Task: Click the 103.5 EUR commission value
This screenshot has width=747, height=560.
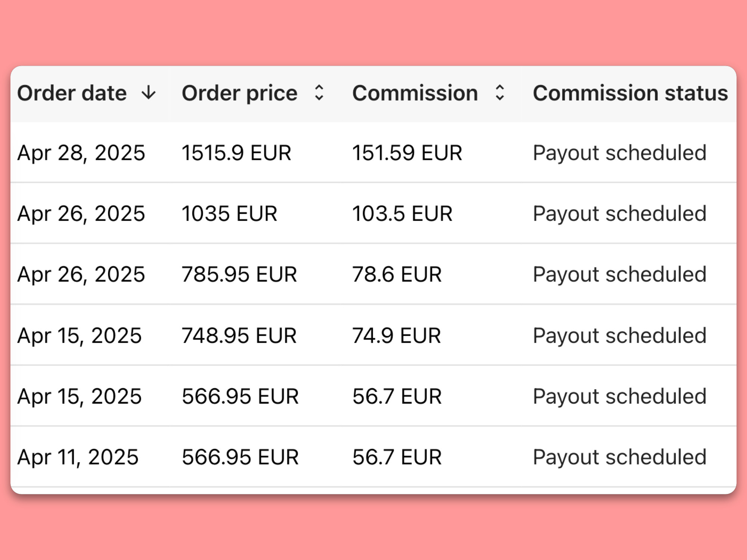Action: [402, 214]
